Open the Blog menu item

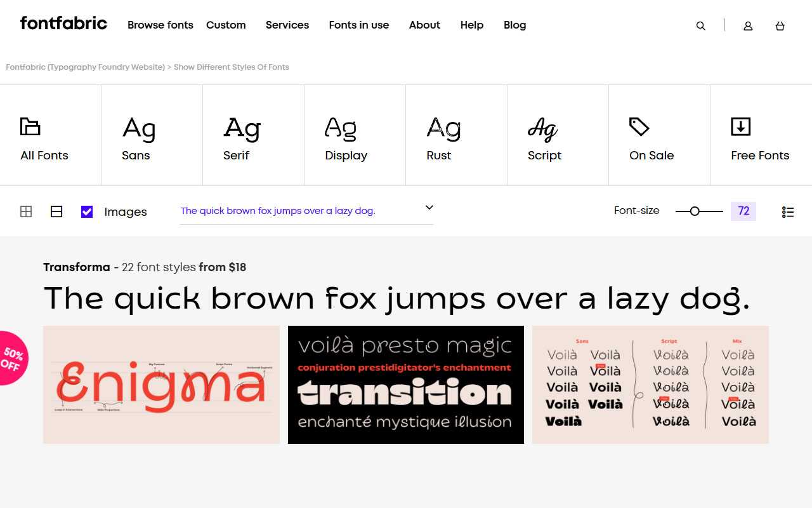pyautogui.click(x=515, y=25)
